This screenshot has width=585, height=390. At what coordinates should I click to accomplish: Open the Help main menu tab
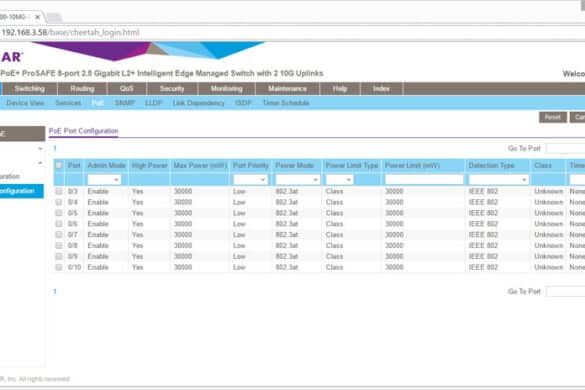coord(340,89)
